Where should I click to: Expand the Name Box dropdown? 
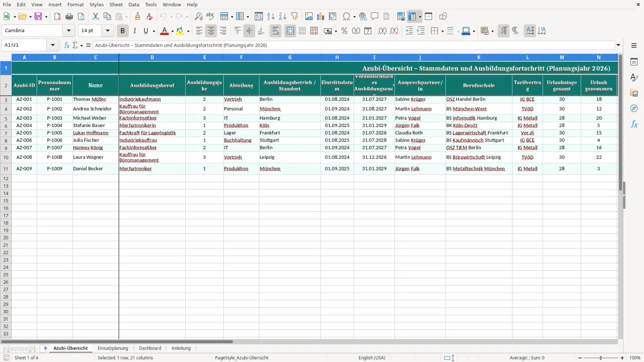click(53, 45)
